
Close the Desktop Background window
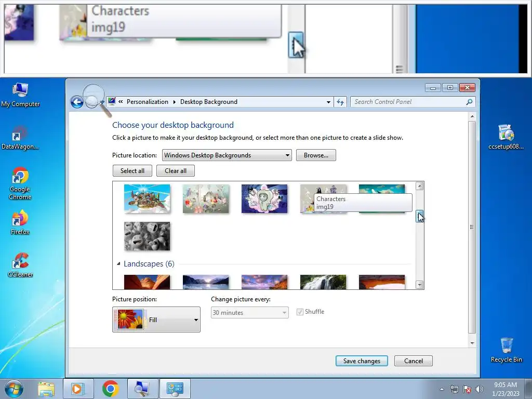(467, 87)
